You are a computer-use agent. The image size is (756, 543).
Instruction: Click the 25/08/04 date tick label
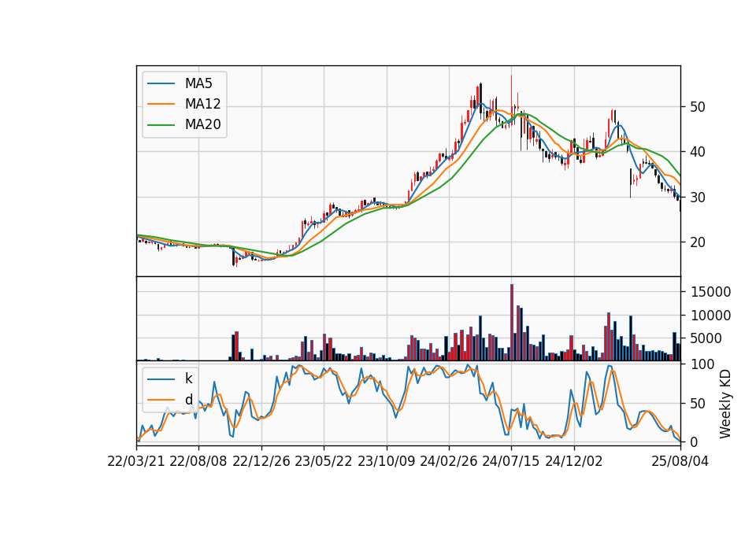[680, 461]
